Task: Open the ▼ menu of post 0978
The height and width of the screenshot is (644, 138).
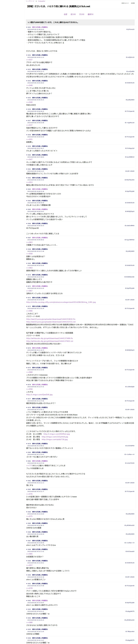Action: pyautogui.click(x=27, y=408)
